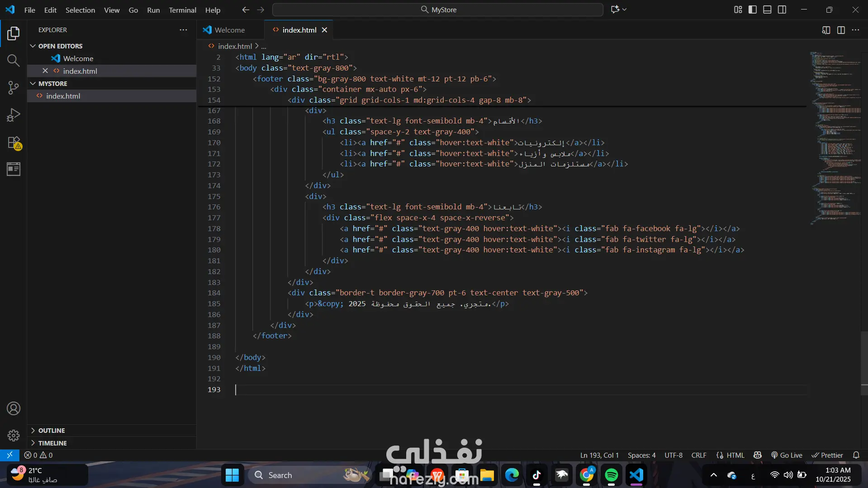Open the Run and Debug view

coord(14,115)
